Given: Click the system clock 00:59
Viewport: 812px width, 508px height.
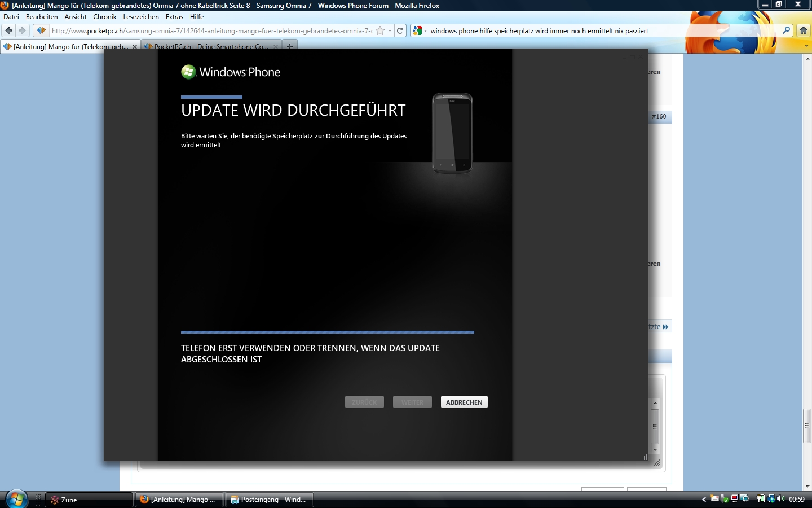Looking at the screenshot, I should [797, 499].
